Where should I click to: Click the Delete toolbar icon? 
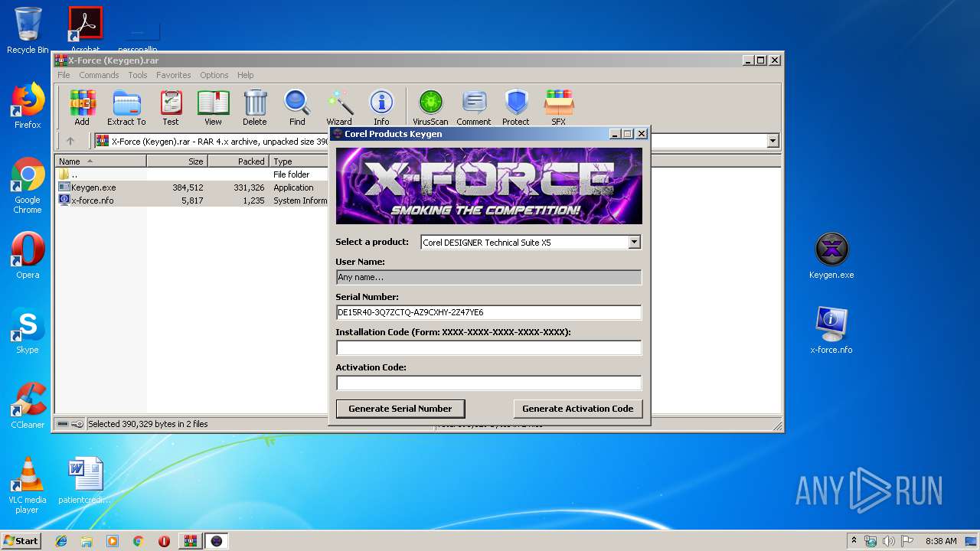(x=255, y=107)
